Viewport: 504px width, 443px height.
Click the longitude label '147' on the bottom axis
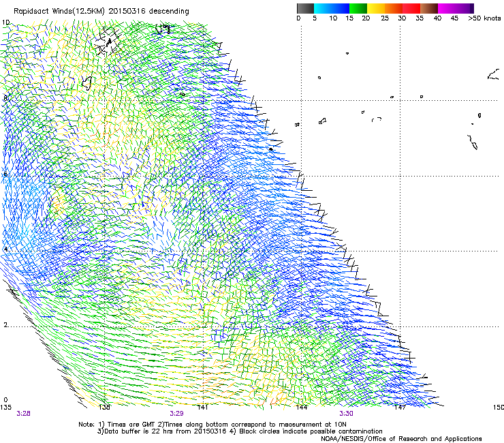coord(400,408)
